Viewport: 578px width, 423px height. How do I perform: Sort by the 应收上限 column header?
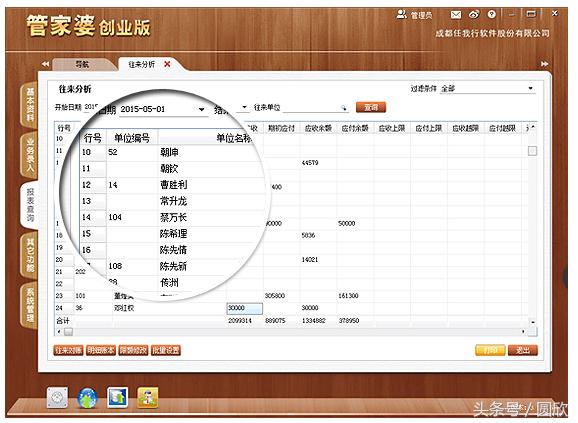coord(392,128)
